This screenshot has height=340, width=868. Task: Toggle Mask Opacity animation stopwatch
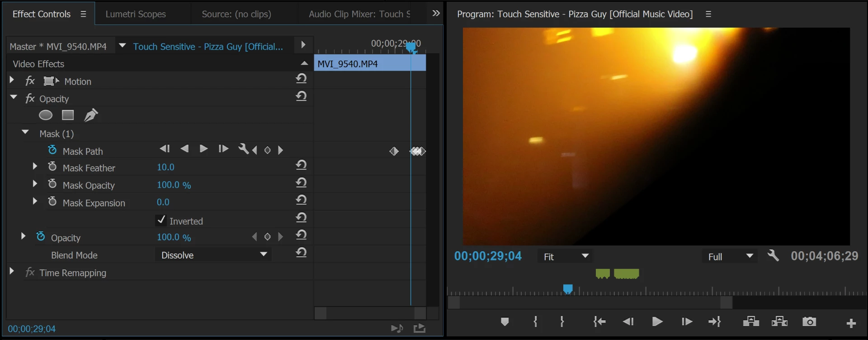[52, 184]
